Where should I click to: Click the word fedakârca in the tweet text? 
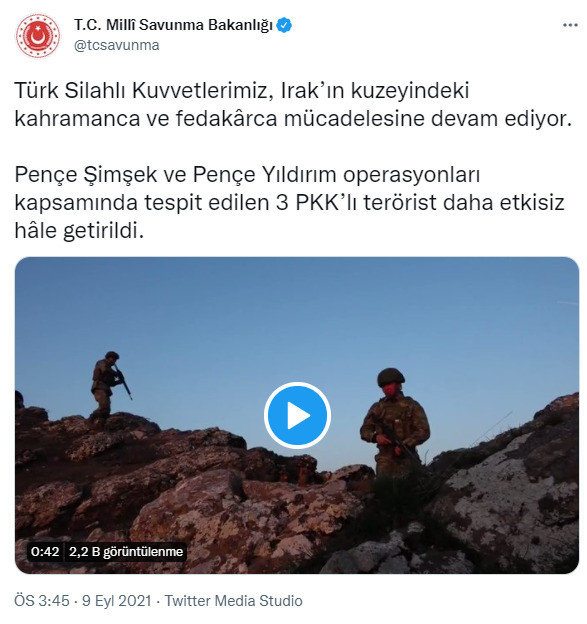click(x=226, y=119)
